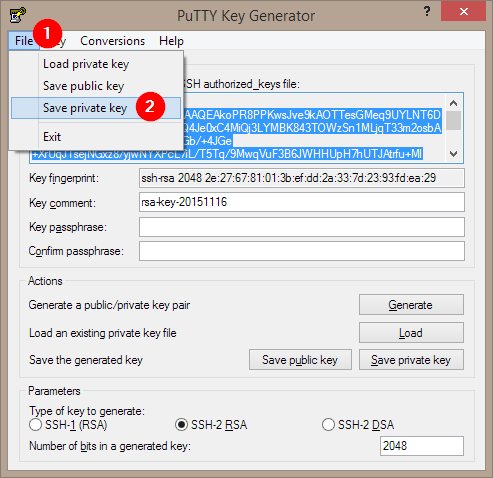The height and width of the screenshot is (478, 493).
Task: Click the question mark help button
Action: [x=427, y=12]
